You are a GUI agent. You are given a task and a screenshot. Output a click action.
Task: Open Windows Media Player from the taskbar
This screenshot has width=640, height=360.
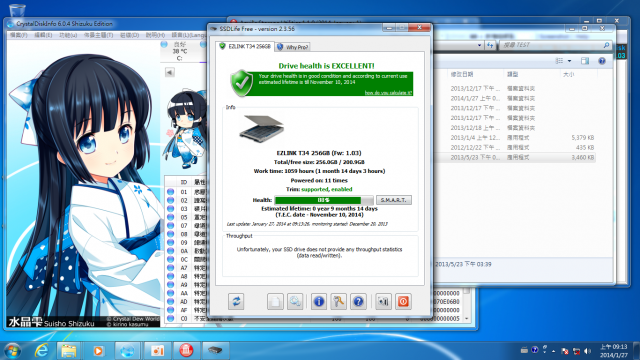pyautogui.click(x=98, y=350)
